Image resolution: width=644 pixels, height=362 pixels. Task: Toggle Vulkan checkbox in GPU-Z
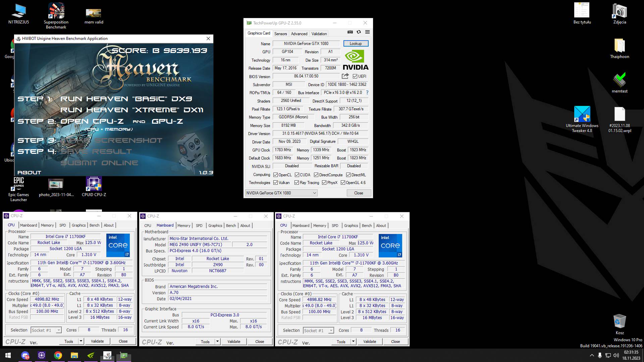(275, 183)
